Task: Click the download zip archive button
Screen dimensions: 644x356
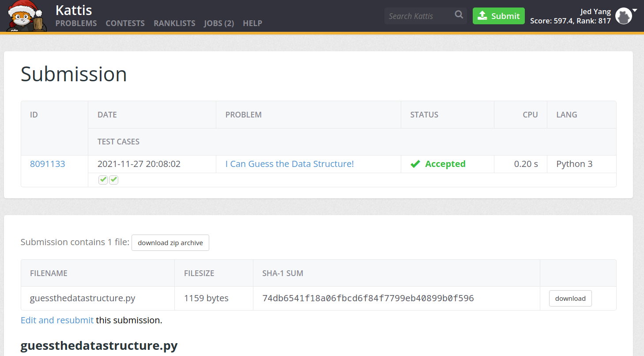Action: tap(170, 242)
